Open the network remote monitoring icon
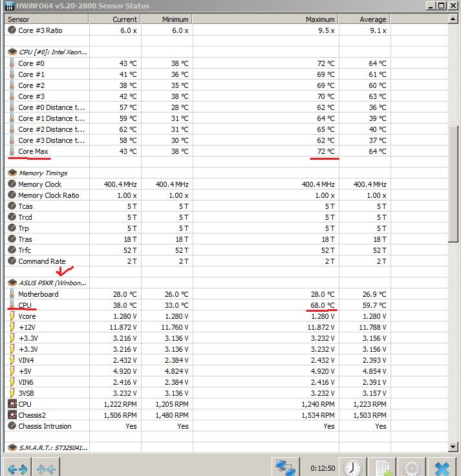This screenshot has height=476, width=461. point(285,468)
